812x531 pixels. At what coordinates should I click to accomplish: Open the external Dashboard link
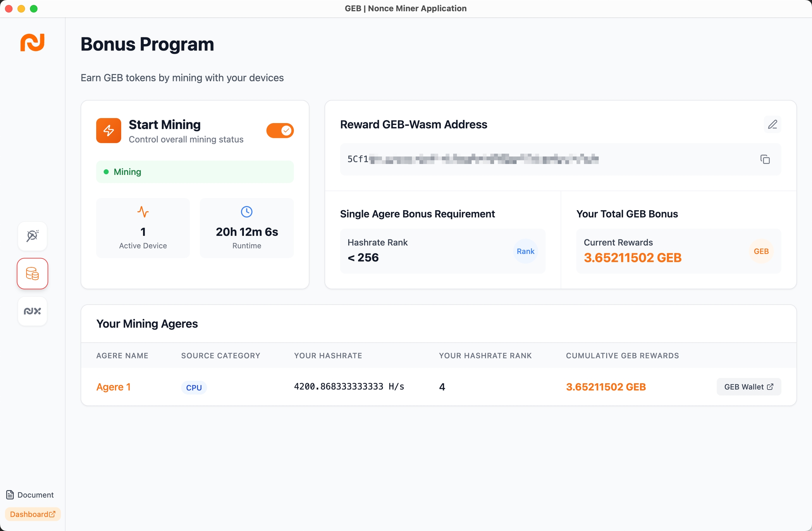point(32,514)
